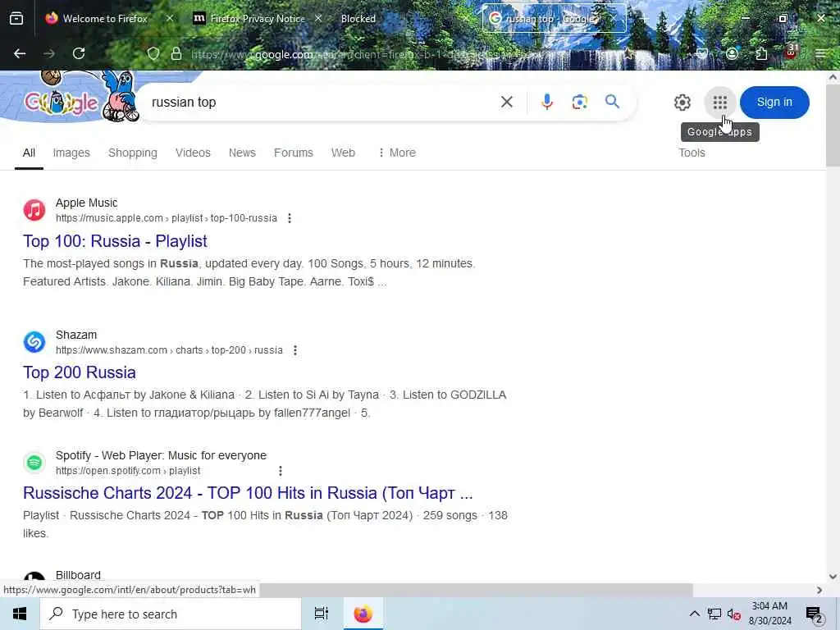Click the Firefox View icon
This screenshot has width=840, height=630.
[16, 19]
